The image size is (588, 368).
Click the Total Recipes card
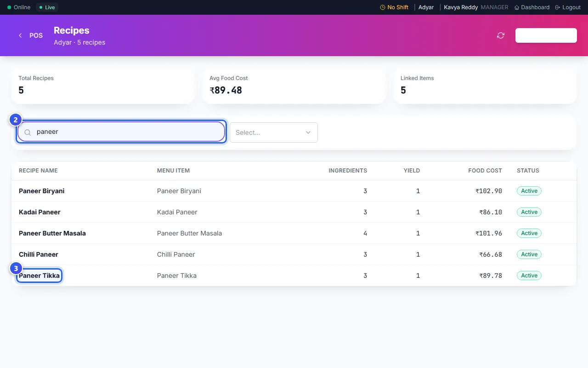pos(103,86)
